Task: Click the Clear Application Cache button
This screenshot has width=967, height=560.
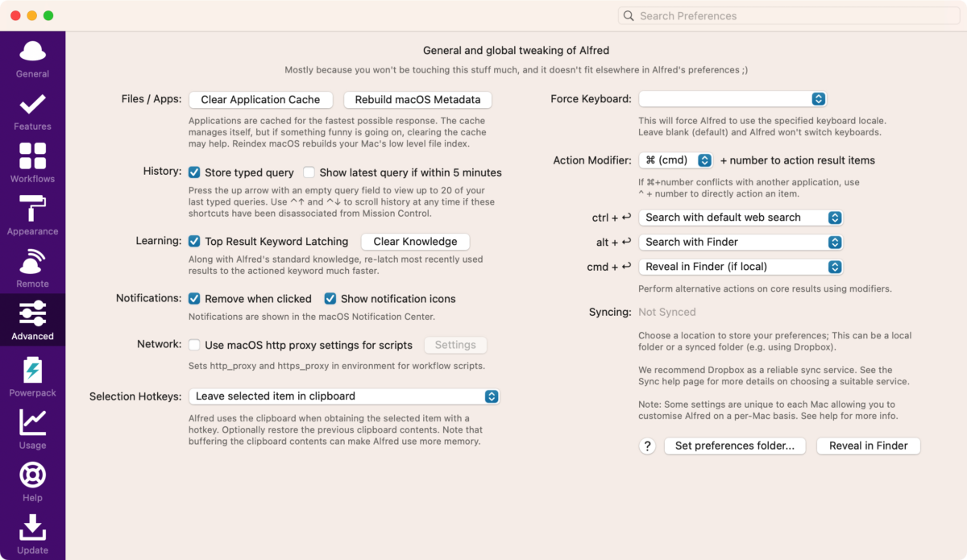Action: [x=260, y=100]
